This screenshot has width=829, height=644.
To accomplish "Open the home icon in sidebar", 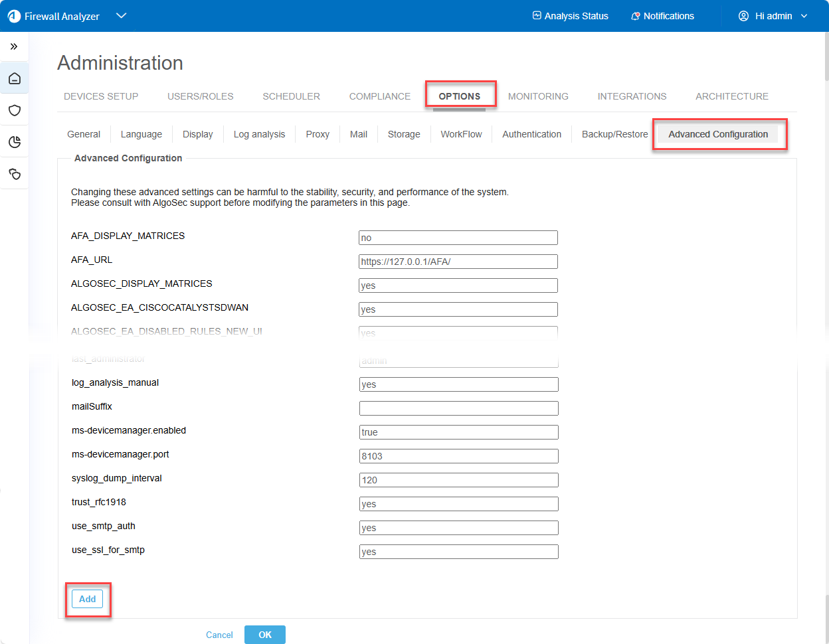I will 15,79.
